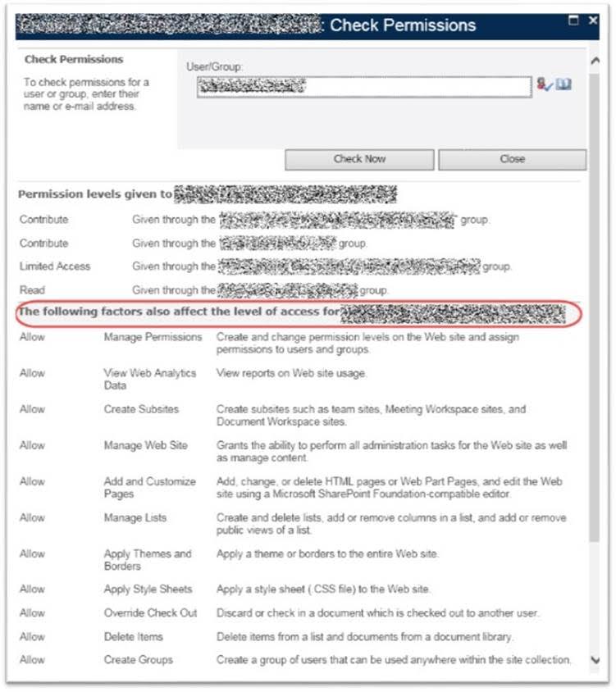
Task: Close the dialog with the X icon
Action: pos(593,20)
